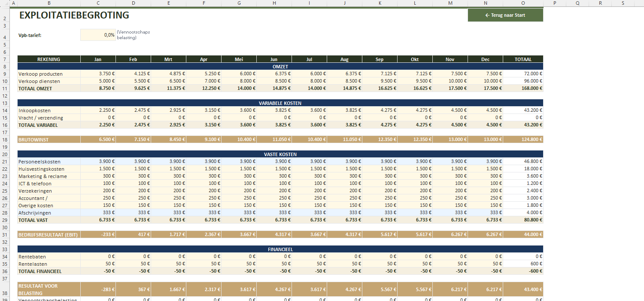Click the 168.000 € total omzet cell
This screenshot has height=301, width=644.
523,88
